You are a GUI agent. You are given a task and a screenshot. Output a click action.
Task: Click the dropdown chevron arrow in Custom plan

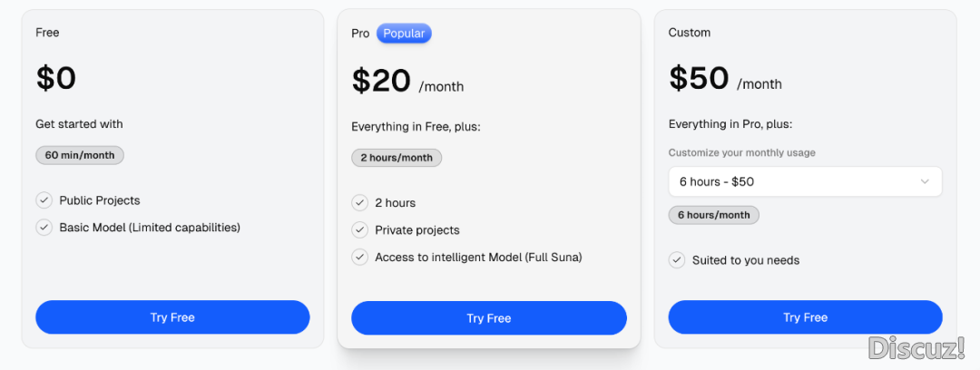click(925, 181)
